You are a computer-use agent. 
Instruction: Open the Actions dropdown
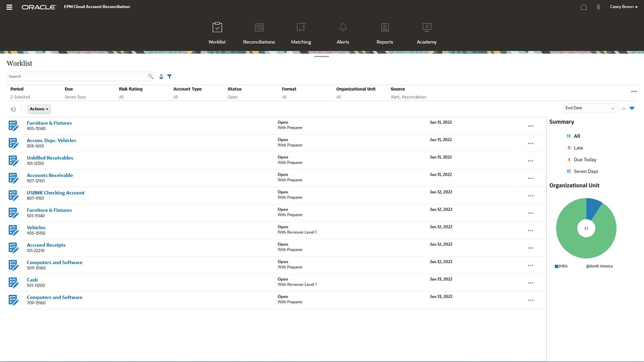[39, 109]
